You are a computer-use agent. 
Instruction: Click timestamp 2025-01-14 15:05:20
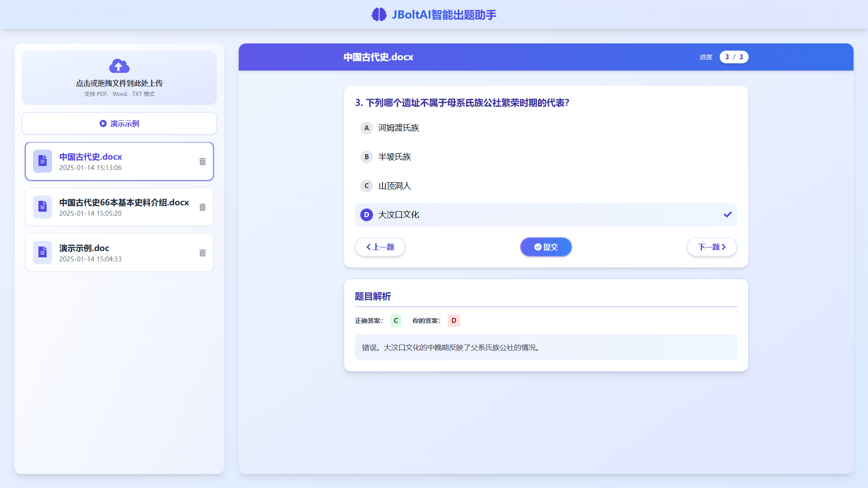click(90, 213)
